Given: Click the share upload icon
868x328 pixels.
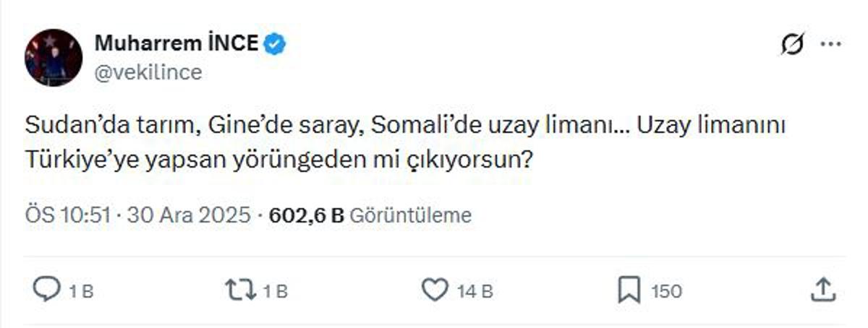Looking at the screenshot, I should 822,290.
